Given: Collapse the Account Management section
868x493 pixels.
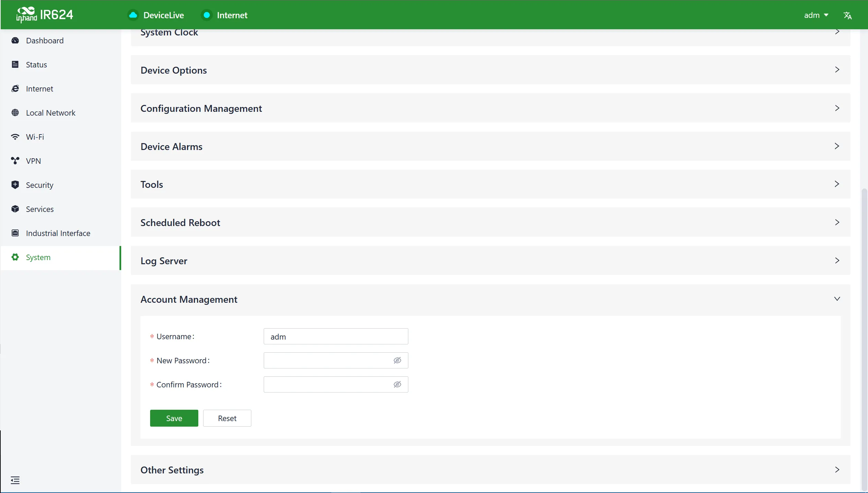Looking at the screenshot, I should [490, 299].
